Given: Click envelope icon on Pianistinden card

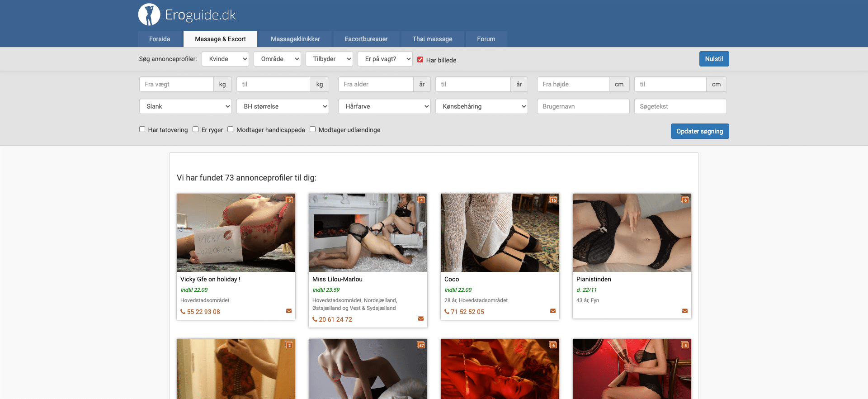Looking at the screenshot, I should tap(684, 311).
